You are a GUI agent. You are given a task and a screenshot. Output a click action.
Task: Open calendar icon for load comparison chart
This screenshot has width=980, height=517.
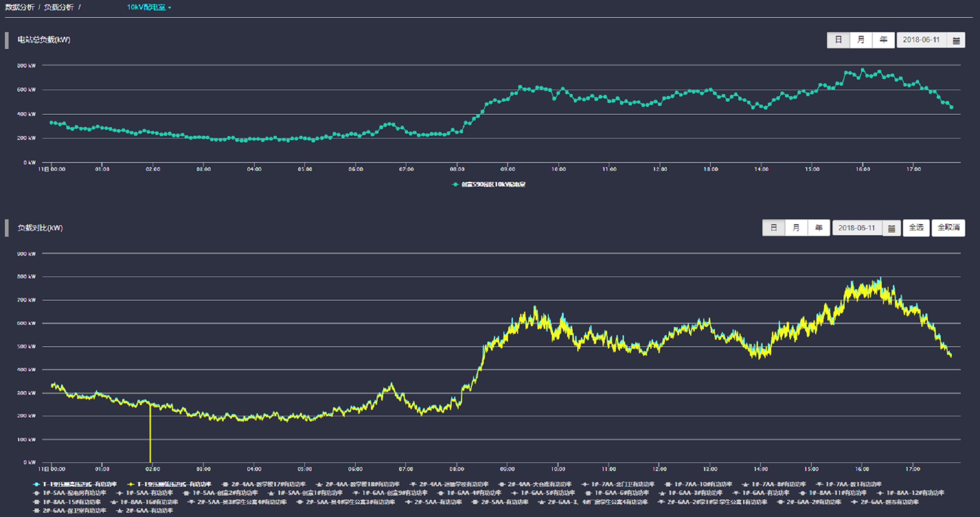coord(891,228)
